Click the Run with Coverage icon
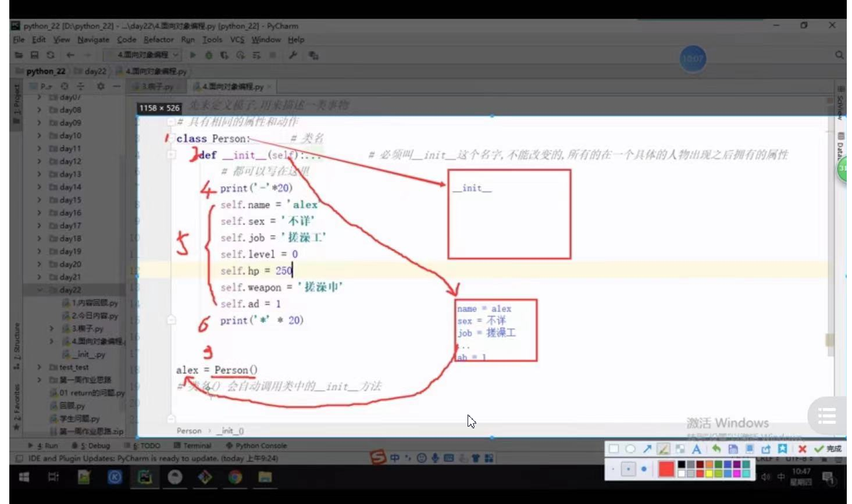The width and height of the screenshot is (852, 504). (224, 55)
